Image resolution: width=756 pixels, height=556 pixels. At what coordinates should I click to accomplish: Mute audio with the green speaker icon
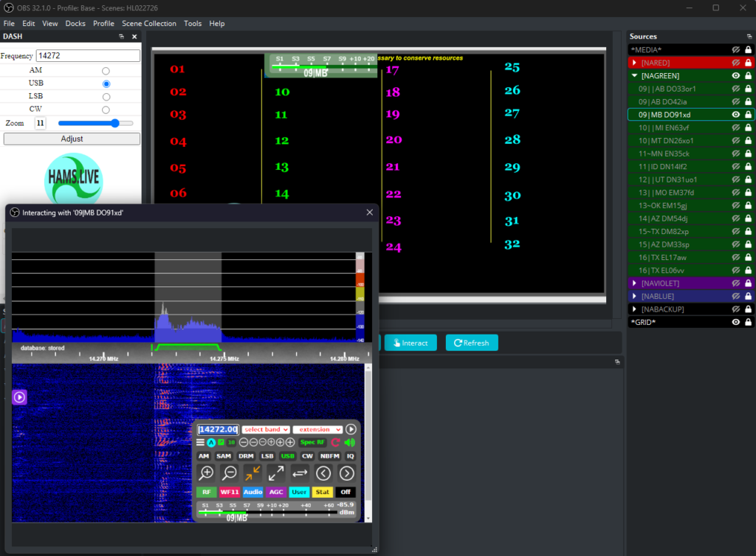click(x=349, y=442)
